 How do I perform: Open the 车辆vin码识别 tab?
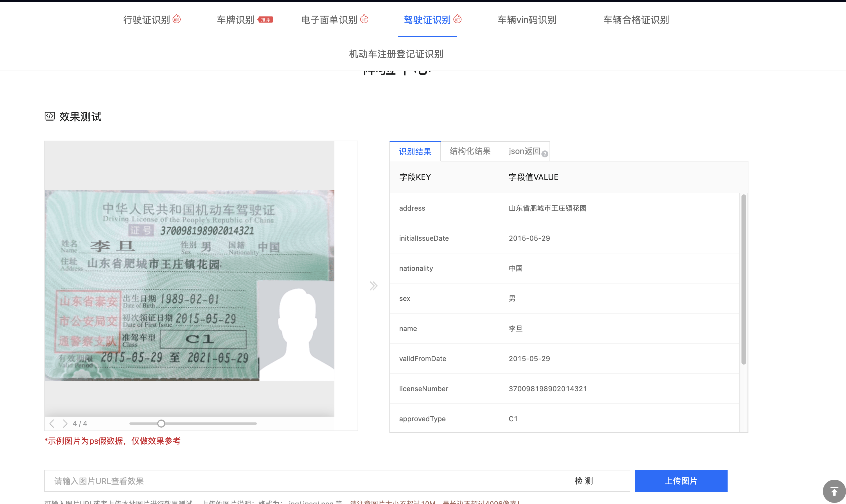527,20
